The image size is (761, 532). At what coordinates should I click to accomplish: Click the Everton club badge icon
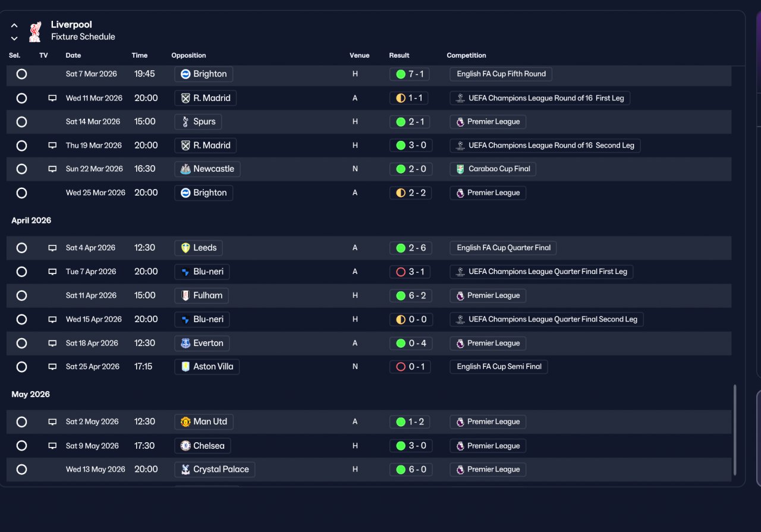click(x=185, y=343)
